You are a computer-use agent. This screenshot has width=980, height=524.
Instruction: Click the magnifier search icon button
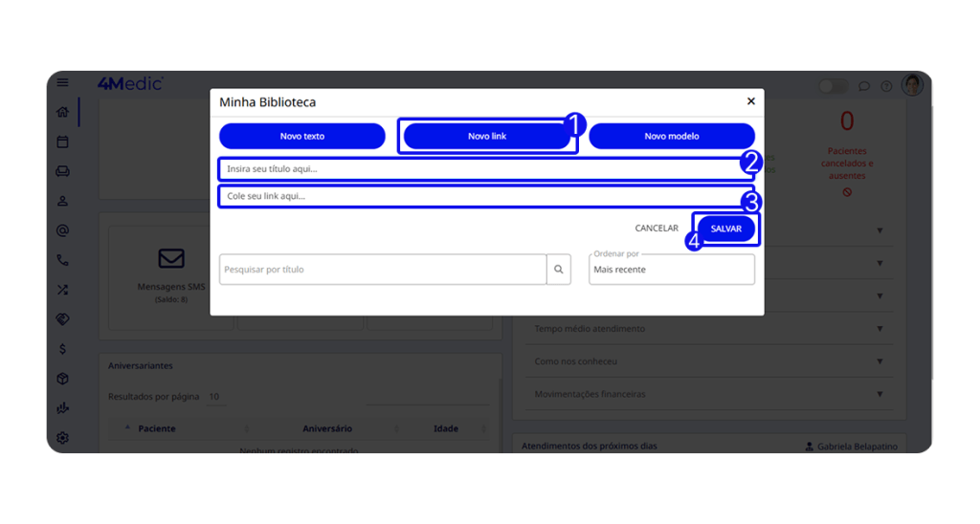pos(559,270)
